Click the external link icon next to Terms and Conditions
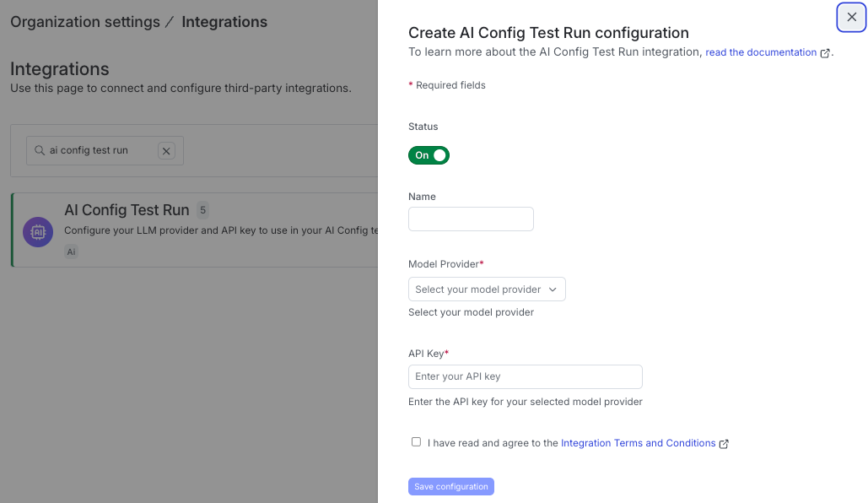Image resolution: width=868 pixels, height=503 pixels. [x=724, y=443]
